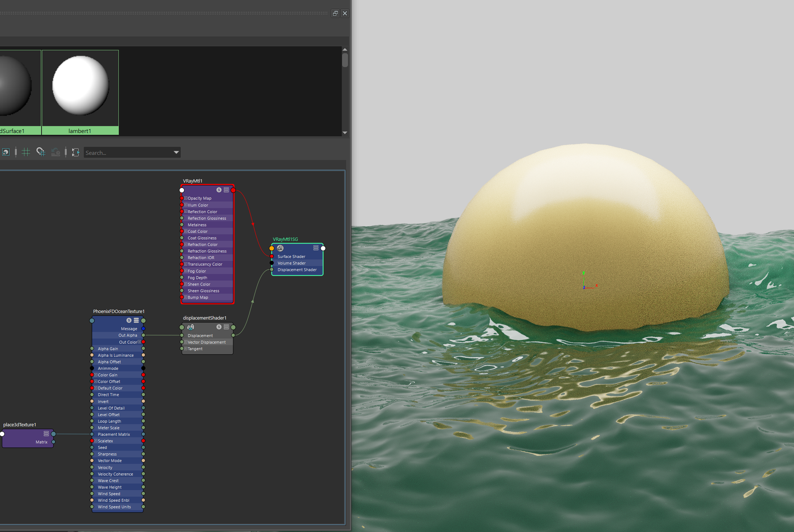Click VRayMtl1SG shading group swatch icon

pyautogui.click(x=280, y=248)
